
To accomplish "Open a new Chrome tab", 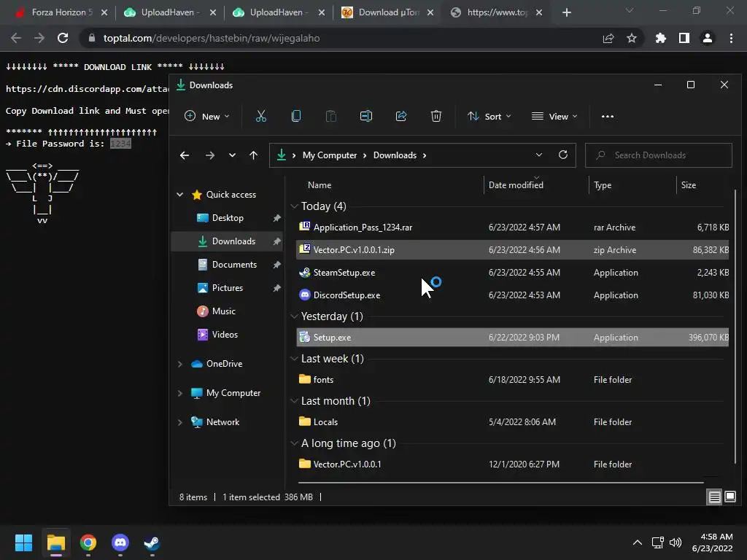I will tap(566, 12).
